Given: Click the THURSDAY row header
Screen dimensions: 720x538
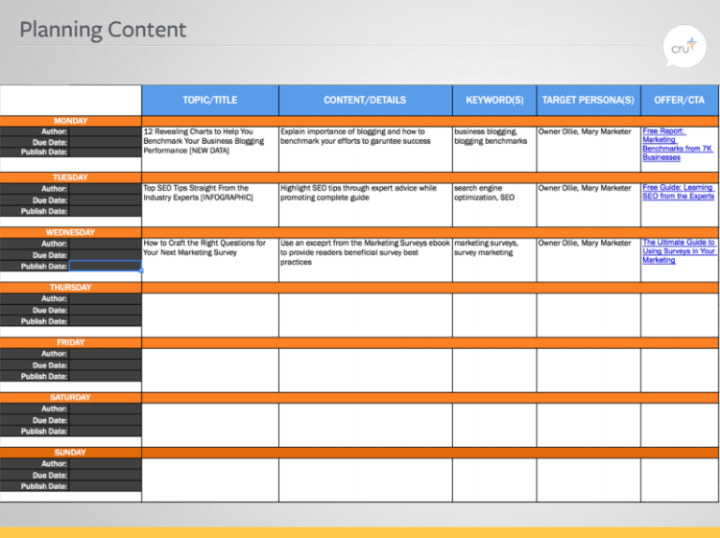Looking at the screenshot, I should click(71, 287).
